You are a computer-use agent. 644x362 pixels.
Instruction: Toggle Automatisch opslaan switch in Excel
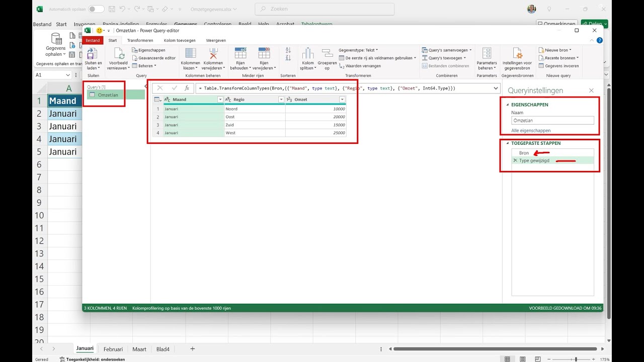(x=96, y=9)
